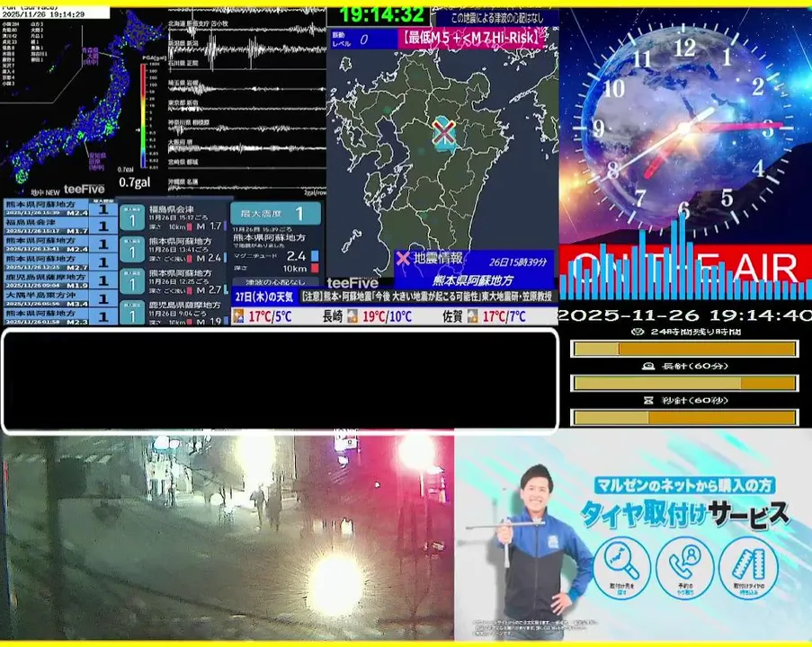Select 鹿児島県薩摩地方 09:04 M1.9 list row
This screenshot has height=647, width=812.
click(60, 280)
